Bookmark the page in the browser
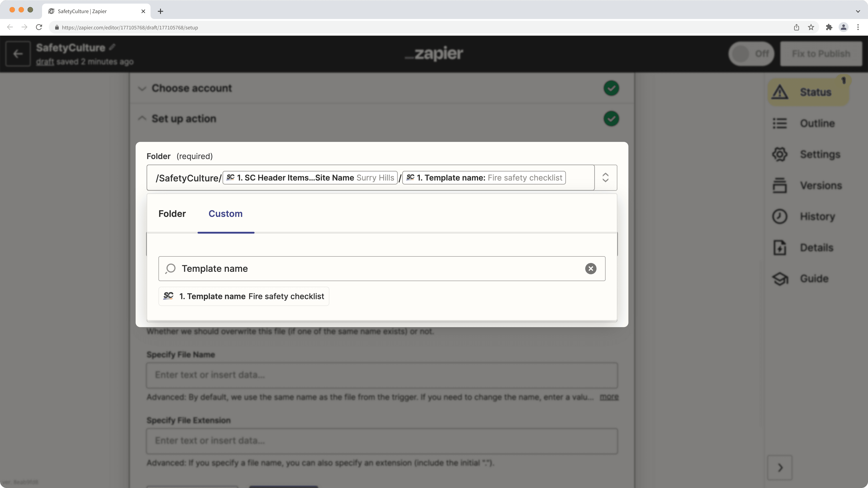The image size is (868, 488). pyautogui.click(x=811, y=27)
